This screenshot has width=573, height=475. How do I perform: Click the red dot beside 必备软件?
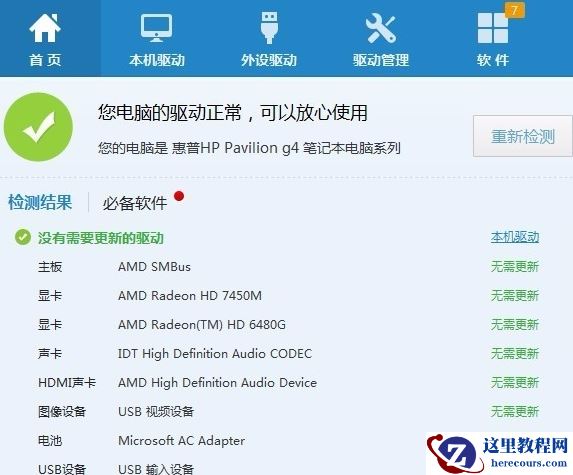coord(179,196)
